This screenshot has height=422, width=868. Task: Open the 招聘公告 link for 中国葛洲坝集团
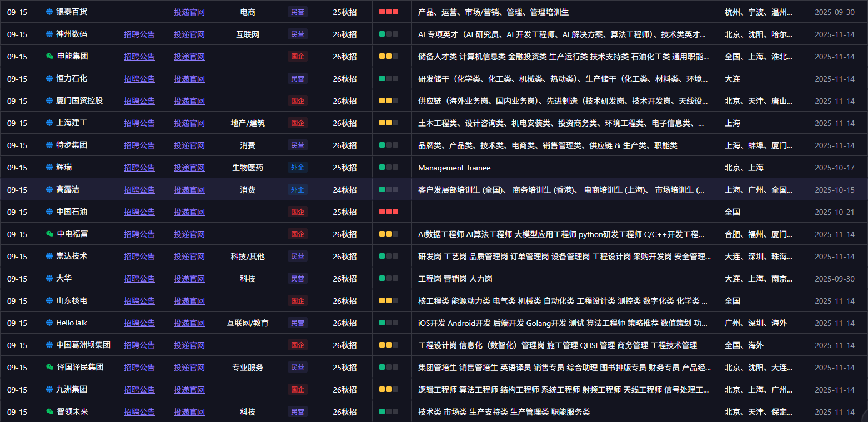tap(139, 345)
